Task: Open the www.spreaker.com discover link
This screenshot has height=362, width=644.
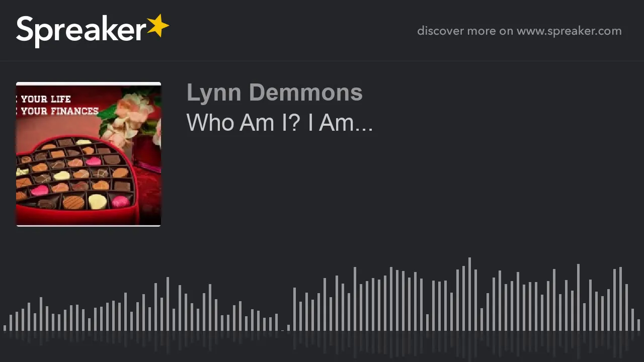Action: [x=569, y=31]
